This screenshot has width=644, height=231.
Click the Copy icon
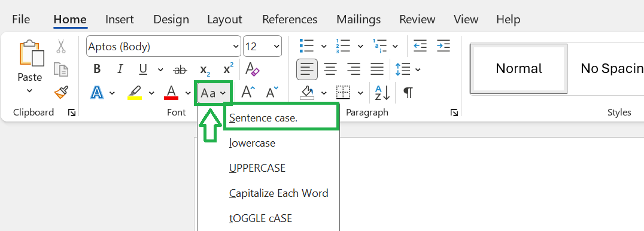point(61,69)
